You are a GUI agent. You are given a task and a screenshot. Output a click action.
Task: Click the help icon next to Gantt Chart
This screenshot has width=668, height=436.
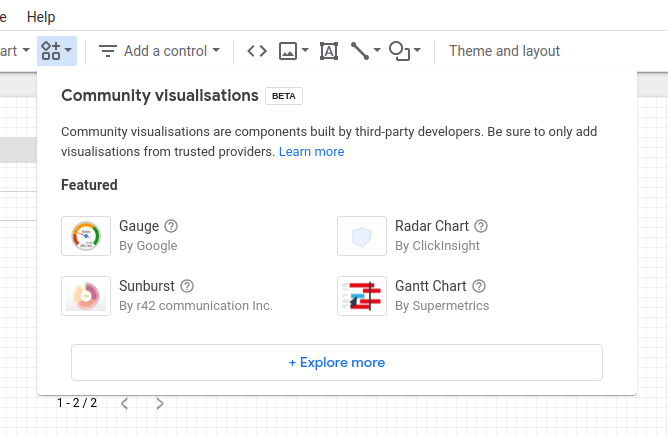(479, 286)
